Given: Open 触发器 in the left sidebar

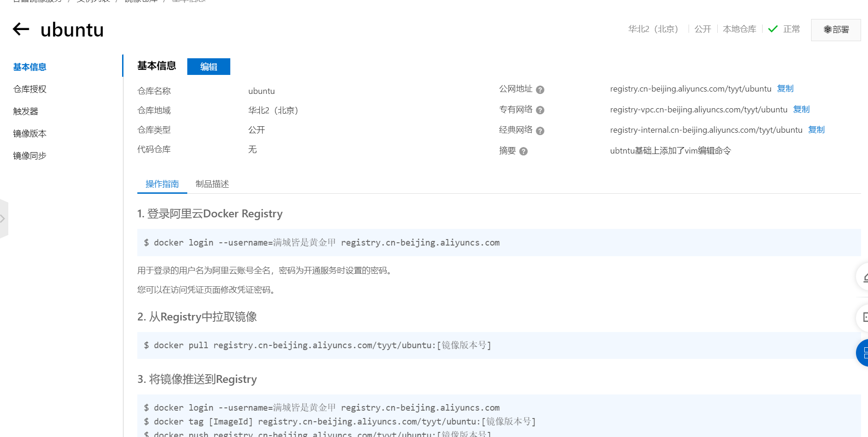Looking at the screenshot, I should coord(25,111).
